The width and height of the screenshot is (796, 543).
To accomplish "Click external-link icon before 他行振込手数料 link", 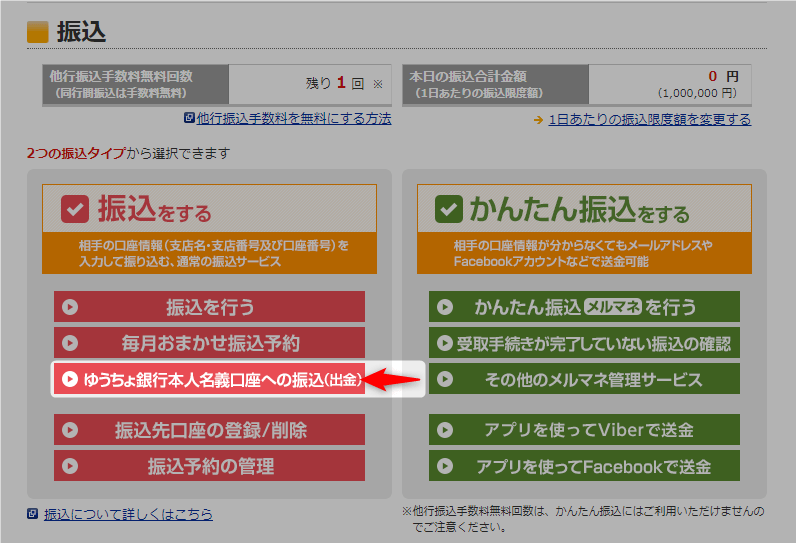I will [x=189, y=118].
